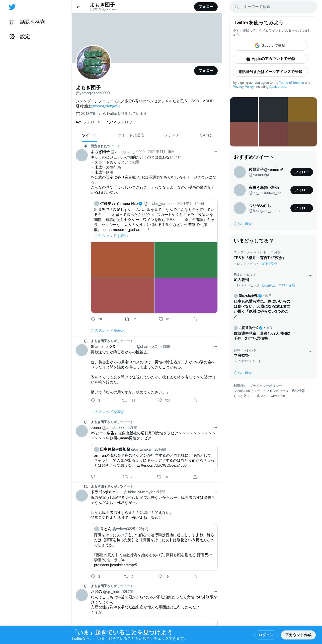
Task: Follow よもぎ団子 below the banner
Action: [206, 71]
